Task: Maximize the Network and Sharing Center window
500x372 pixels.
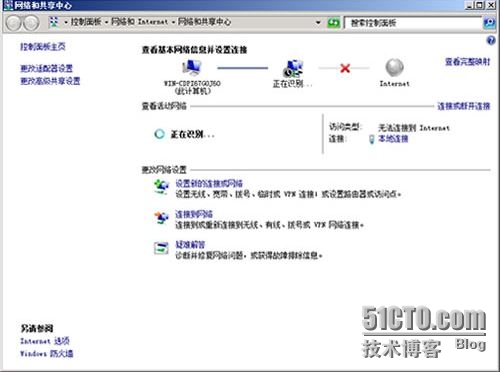Action: (x=480, y=5)
